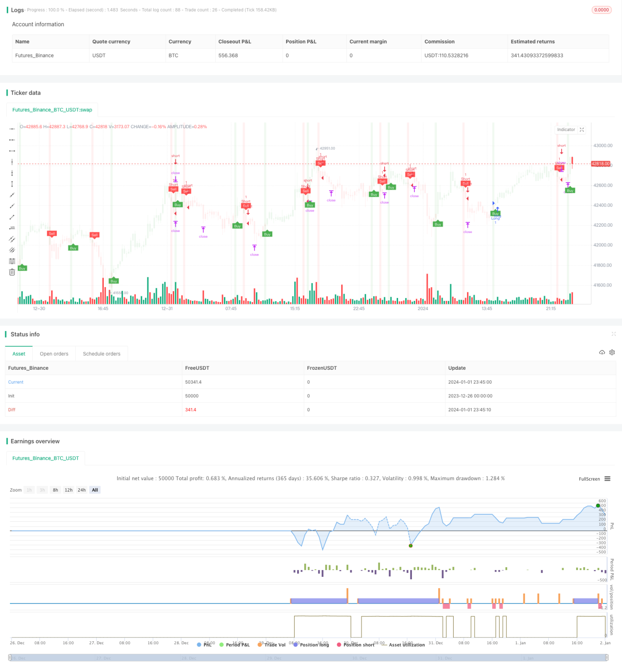Toggle chart fullscreen icon beside Indicator
622x672 pixels.
pos(582,130)
